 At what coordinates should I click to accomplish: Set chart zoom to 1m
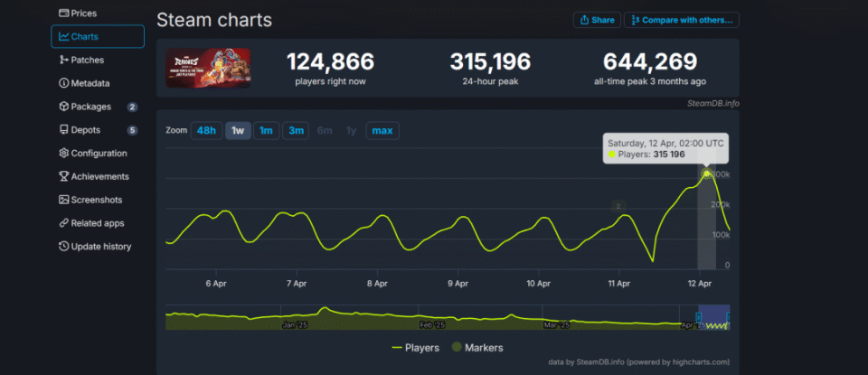tap(266, 130)
